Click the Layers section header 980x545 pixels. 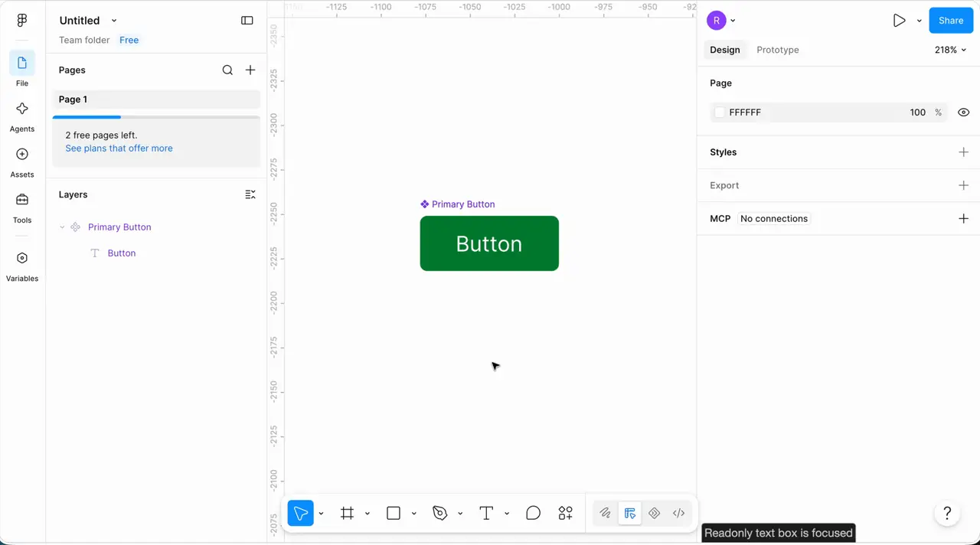(x=73, y=194)
